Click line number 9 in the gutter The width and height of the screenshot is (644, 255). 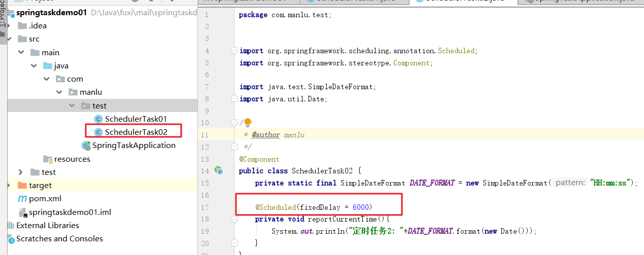pyautogui.click(x=207, y=111)
